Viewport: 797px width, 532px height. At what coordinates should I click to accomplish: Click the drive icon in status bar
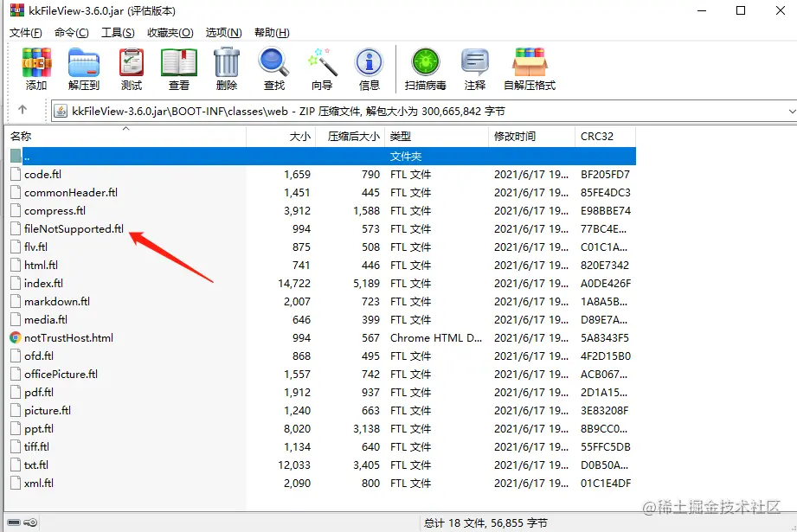(14, 522)
